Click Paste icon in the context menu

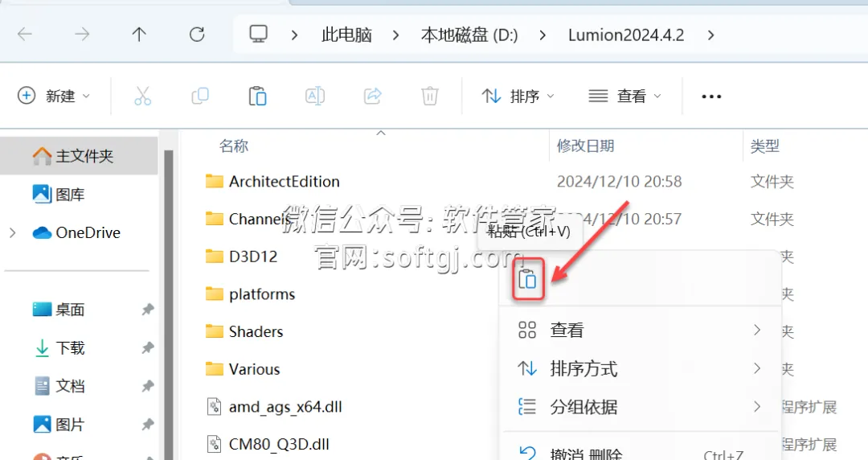(x=527, y=279)
